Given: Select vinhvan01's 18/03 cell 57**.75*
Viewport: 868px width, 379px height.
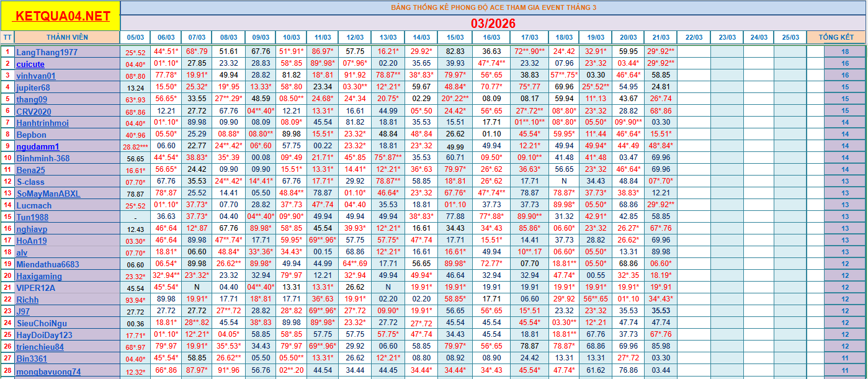Looking at the screenshot, I should coord(564,76).
